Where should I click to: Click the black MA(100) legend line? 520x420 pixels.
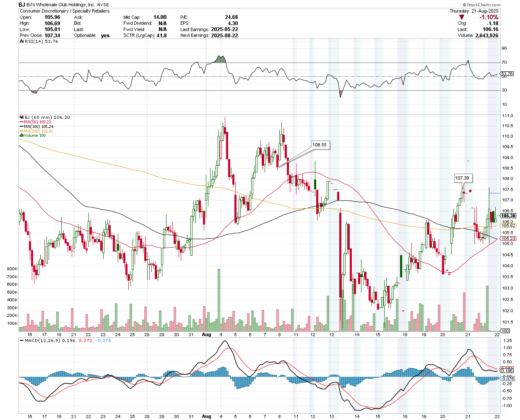[x=22, y=126]
